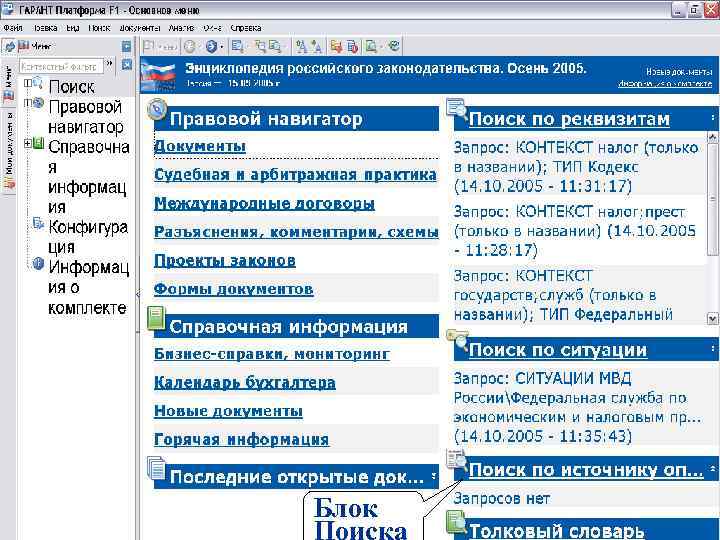Click the increase font size icon
Screen dimensions: 720x540
pyautogui.click(x=301, y=46)
